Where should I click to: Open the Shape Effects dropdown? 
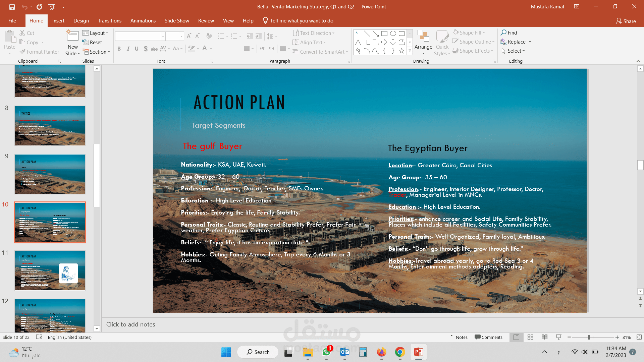473,51
